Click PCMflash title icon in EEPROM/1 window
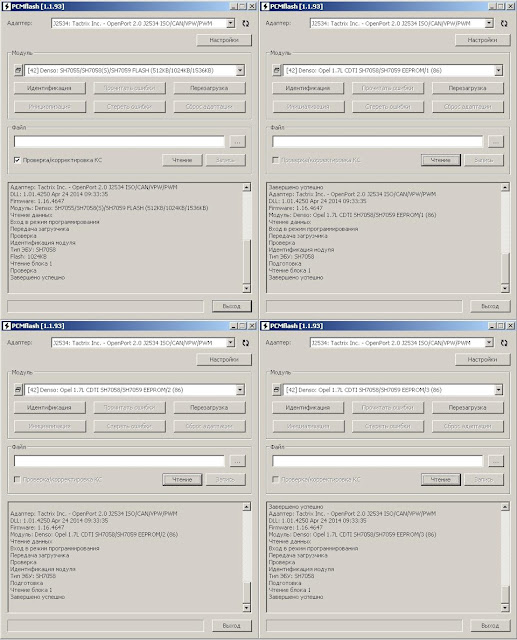 (265, 6)
